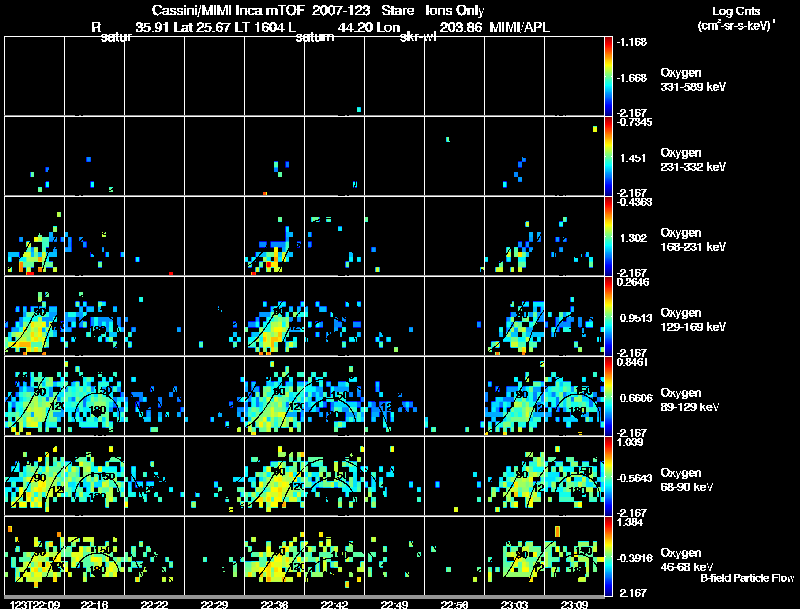
Task: Open the 22:36 panel of Oxygen 46-68 keV
Action: 274,556
